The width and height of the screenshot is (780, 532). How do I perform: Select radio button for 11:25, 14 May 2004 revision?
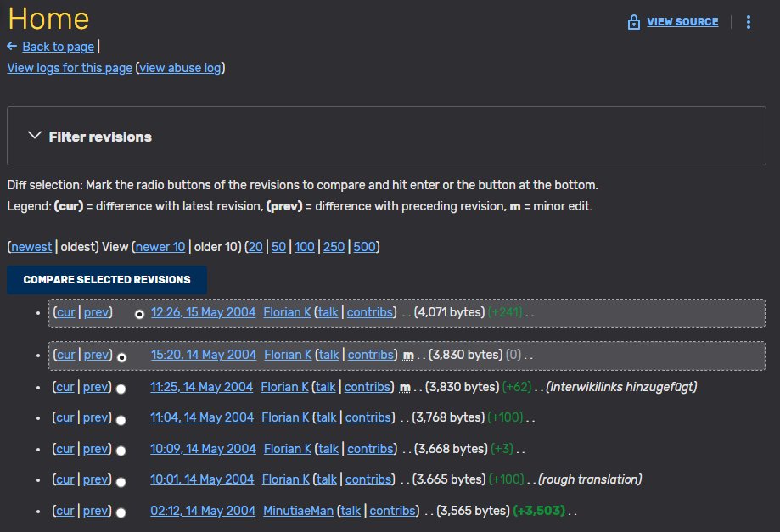pos(121,389)
